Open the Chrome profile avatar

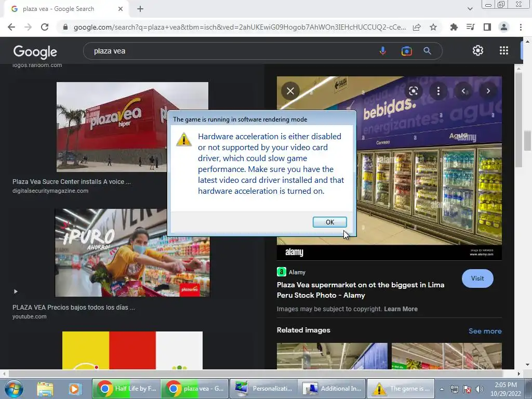(504, 27)
